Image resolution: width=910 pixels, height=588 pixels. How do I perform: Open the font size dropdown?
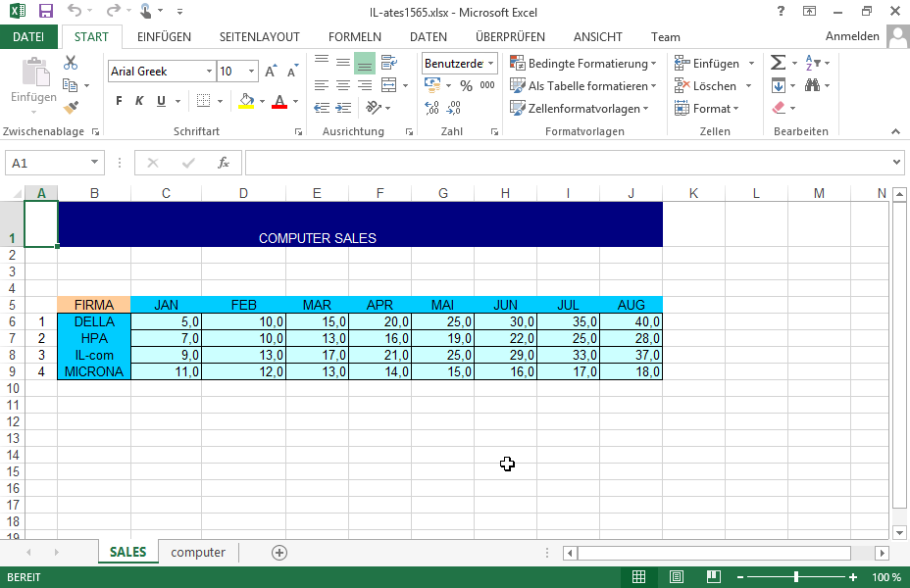point(251,71)
